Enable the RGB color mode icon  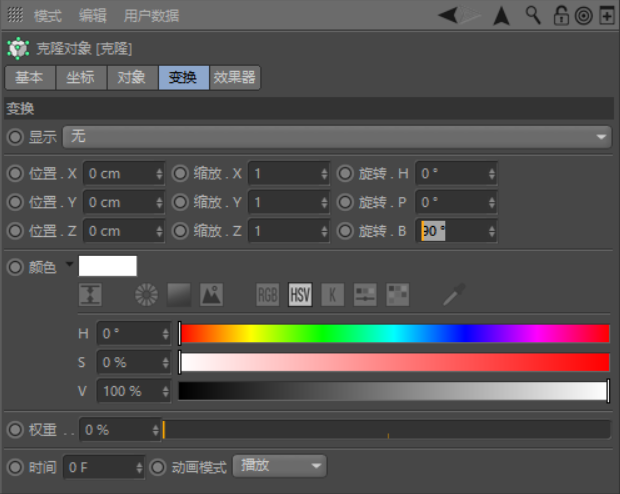pyautogui.click(x=268, y=295)
